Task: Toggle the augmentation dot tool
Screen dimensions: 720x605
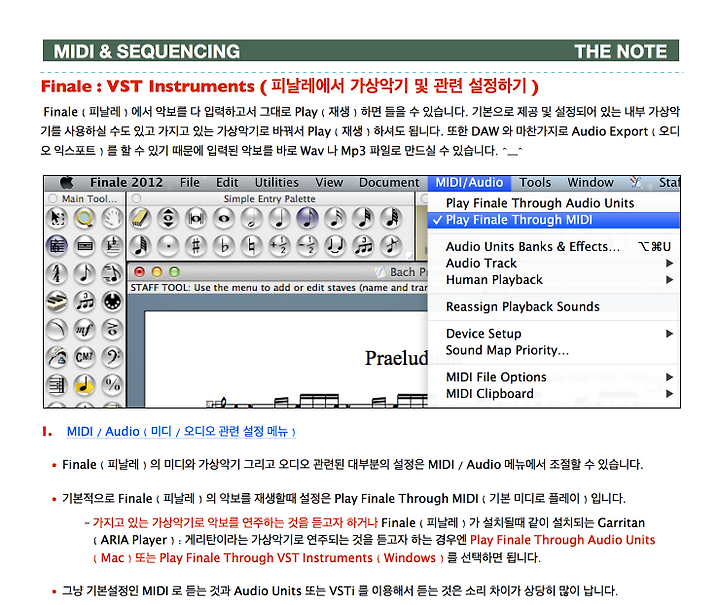Action: pyautogui.click(x=169, y=246)
